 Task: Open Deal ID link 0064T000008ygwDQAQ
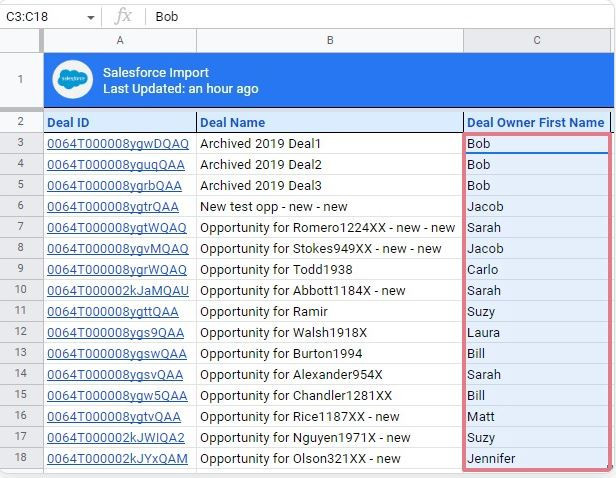[117, 144]
